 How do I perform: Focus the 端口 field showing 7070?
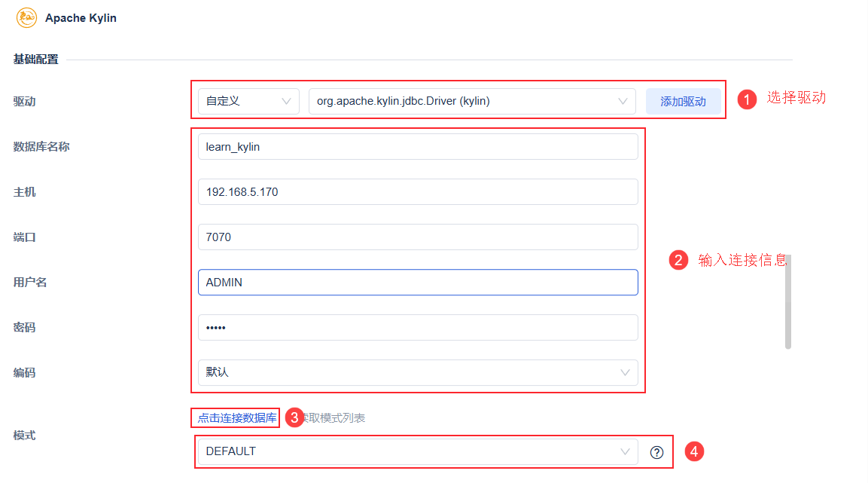(418, 237)
